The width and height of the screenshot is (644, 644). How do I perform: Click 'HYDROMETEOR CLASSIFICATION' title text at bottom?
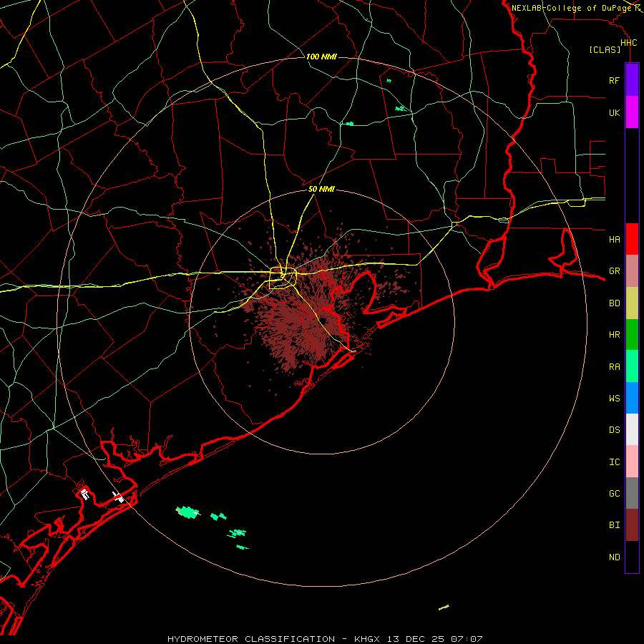(x=251, y=639)
